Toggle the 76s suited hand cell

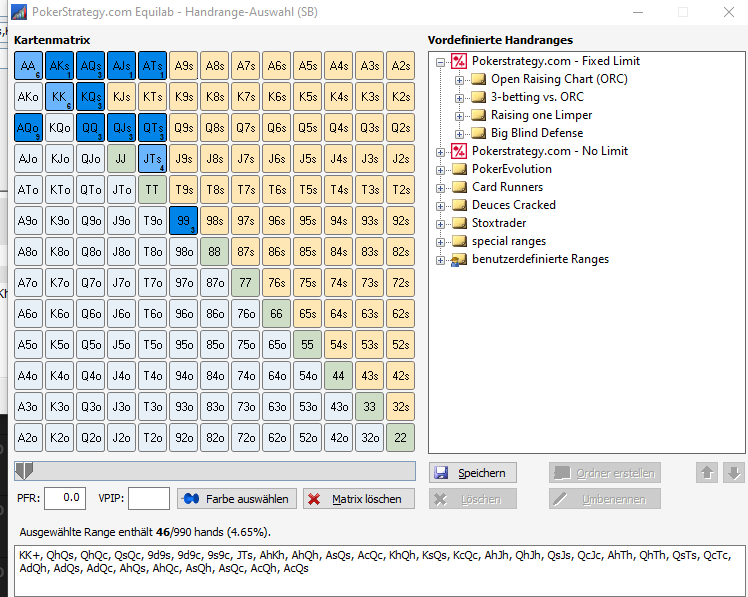[277, 283]
